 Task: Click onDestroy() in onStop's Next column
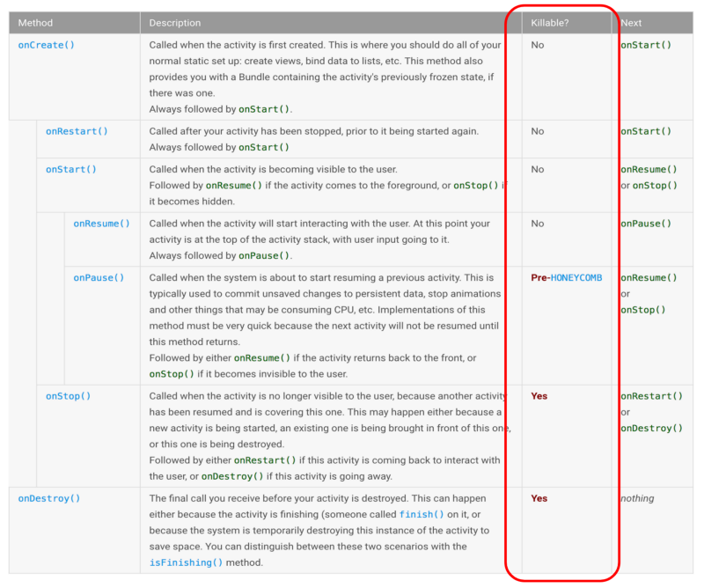pos(651,428)
